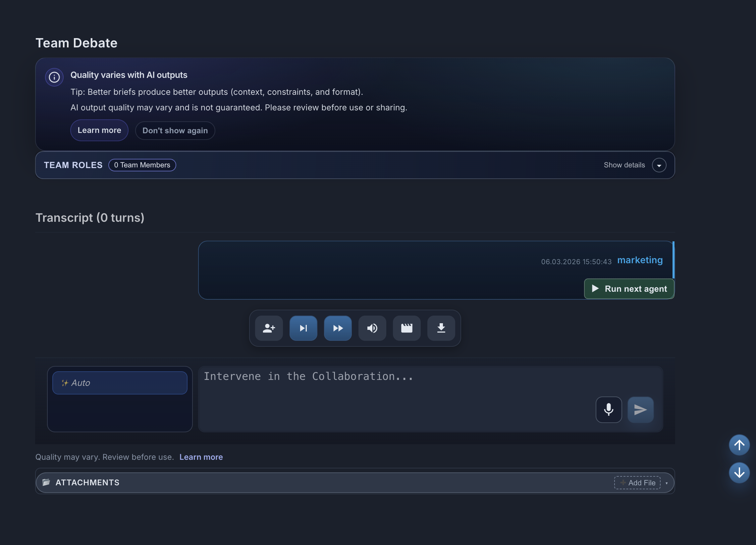Open the Learn more link below the input
The image size is (756, 545).
[x=201, y=457]
